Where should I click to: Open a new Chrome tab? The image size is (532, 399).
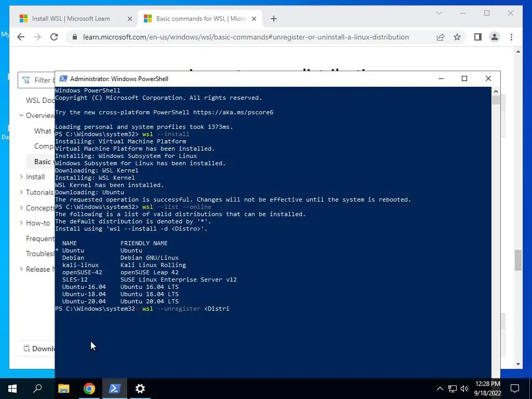pos(274,19)
